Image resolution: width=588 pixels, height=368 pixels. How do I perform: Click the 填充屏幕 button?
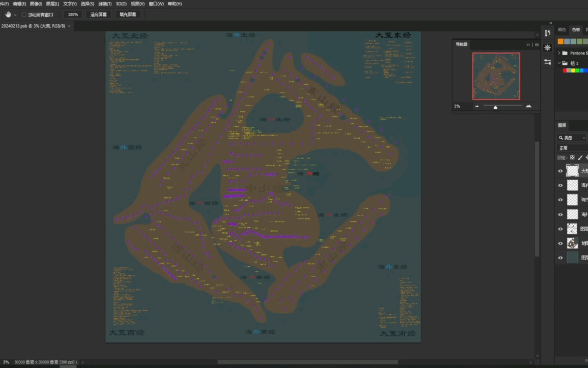(128, 15)
